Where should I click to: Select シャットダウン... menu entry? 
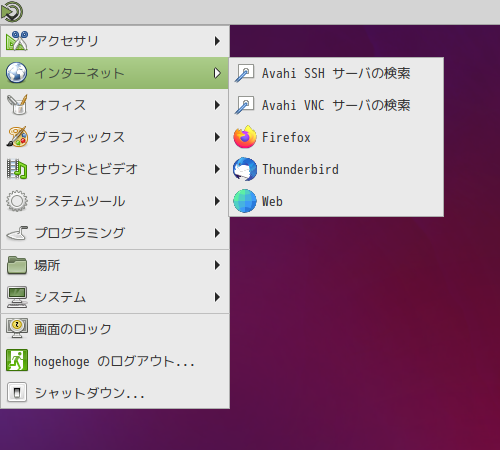115,393
